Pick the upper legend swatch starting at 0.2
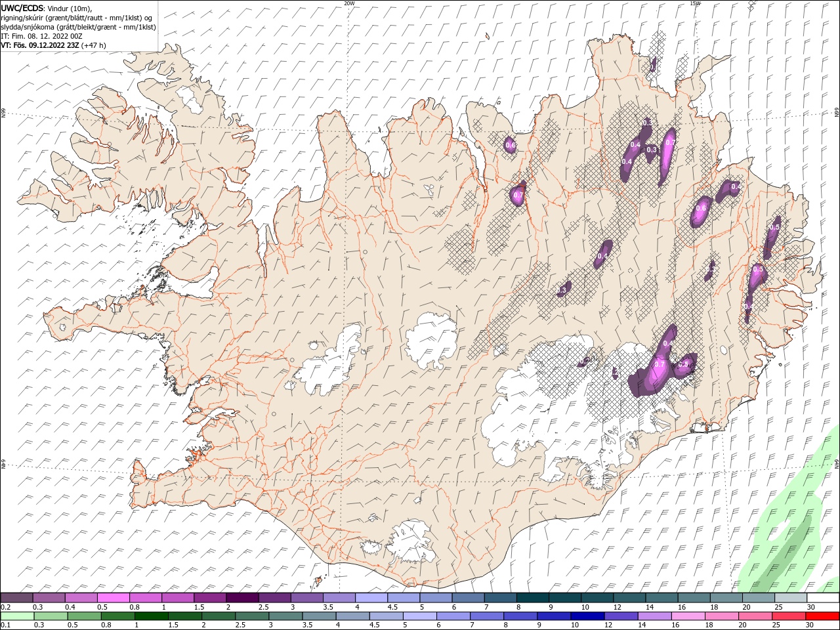840x630 pixels. pos(16,598)
